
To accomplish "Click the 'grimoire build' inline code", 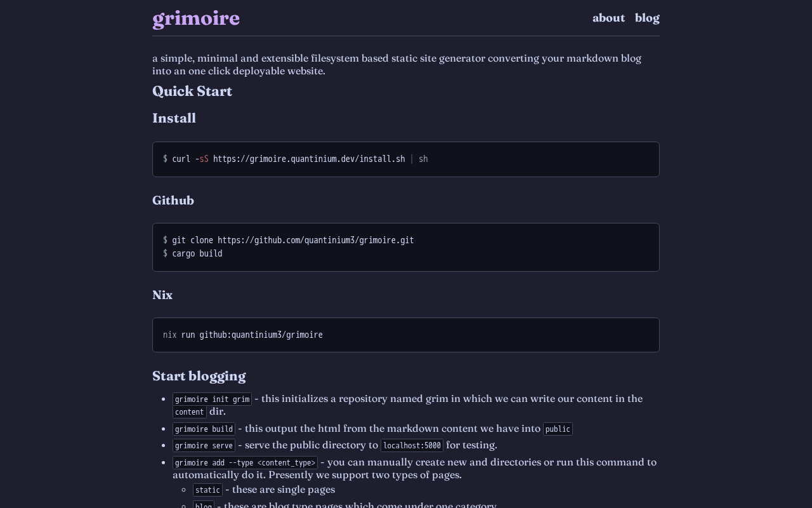I will [204, 429].
